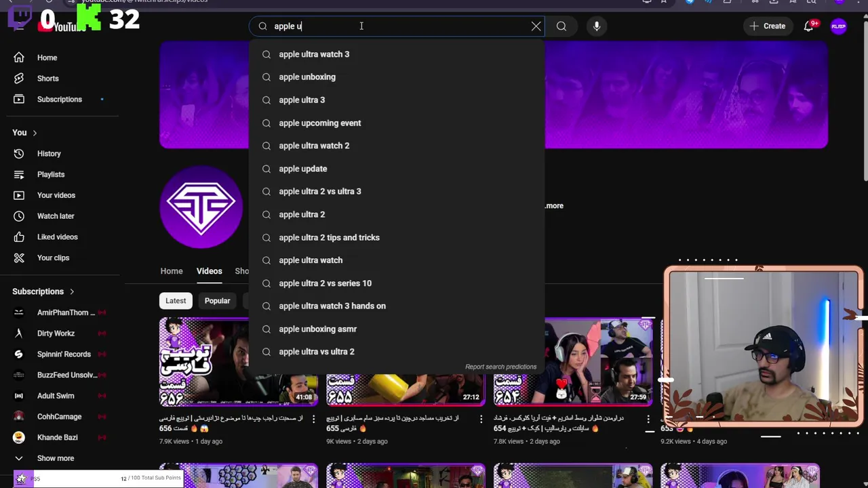Choose suggestion 'apple upcoming event'
The width and height of the screenshot is (868, 488).
click(x=397, y=123)
